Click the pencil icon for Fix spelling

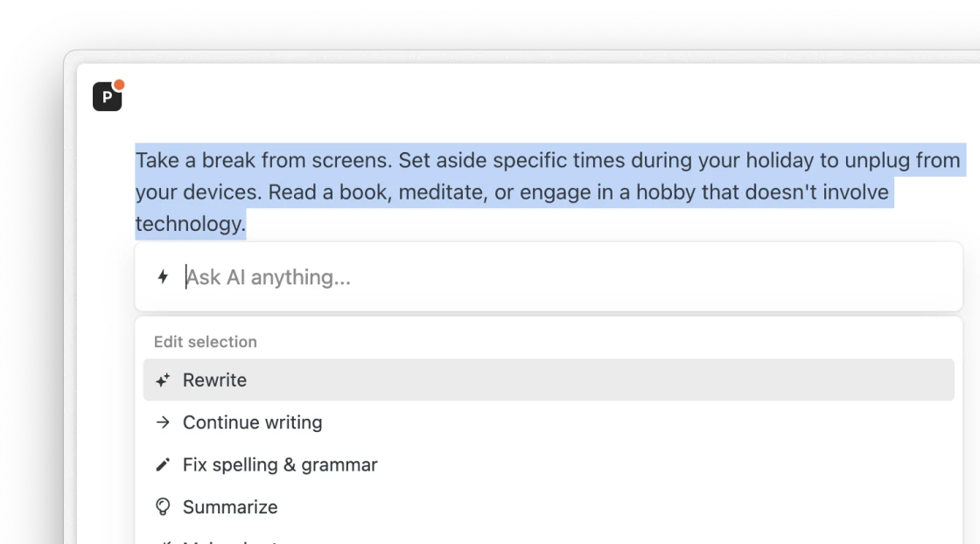tap(161, 464)
